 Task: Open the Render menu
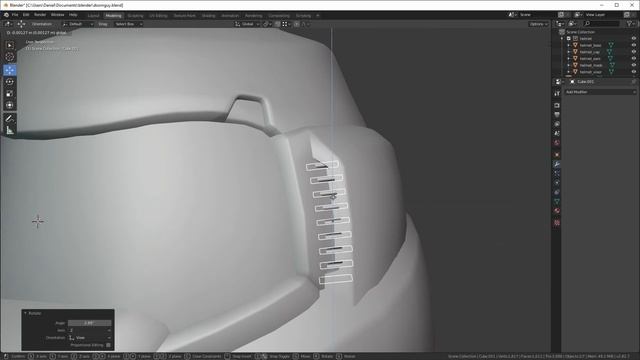40,15
